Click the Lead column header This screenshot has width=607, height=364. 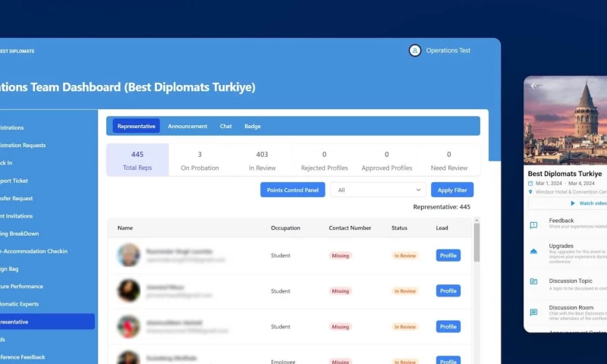(442, 227)
